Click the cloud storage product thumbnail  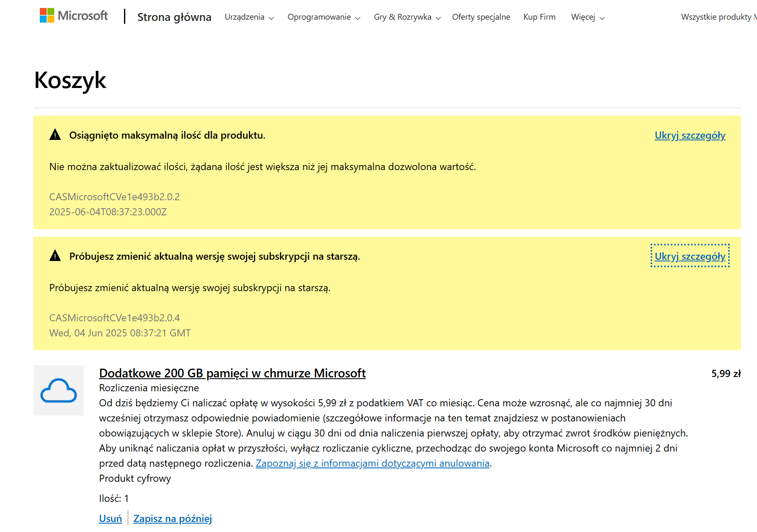click(x=59, y=390)
